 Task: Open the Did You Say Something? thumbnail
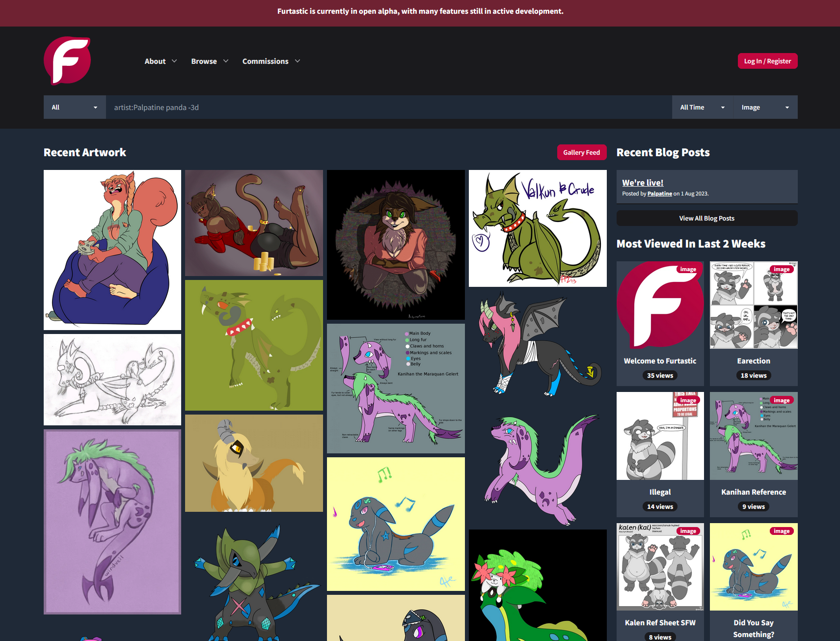click(x=754, y=567)
